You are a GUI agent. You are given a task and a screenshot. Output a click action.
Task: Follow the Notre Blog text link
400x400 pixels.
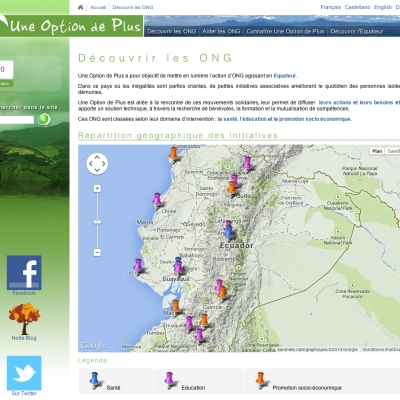tap(24, 338)
